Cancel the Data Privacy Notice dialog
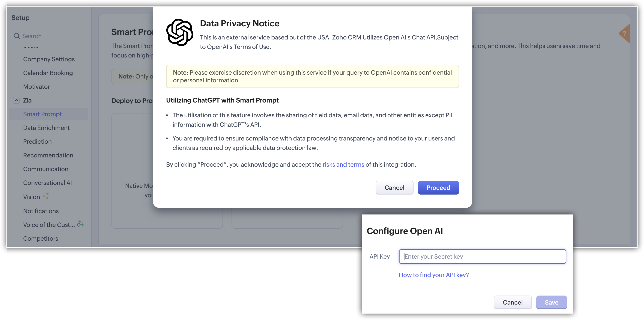This screenshot has height=320, width=644. [x=394, y=188]
